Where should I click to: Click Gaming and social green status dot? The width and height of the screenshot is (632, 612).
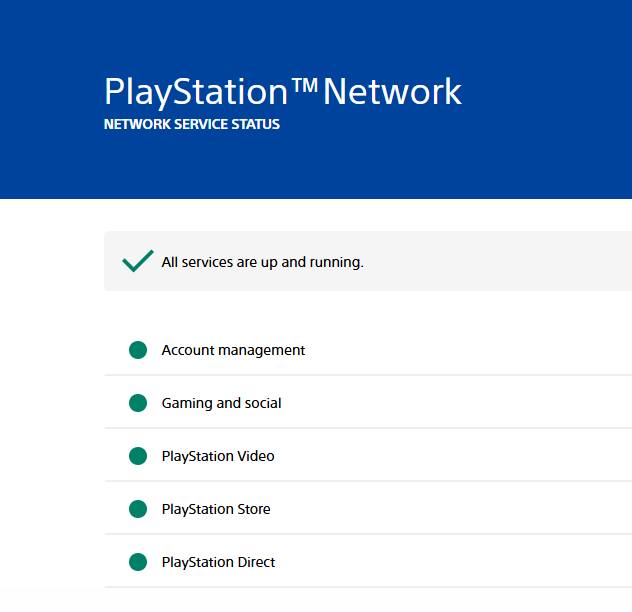point(138,403)
